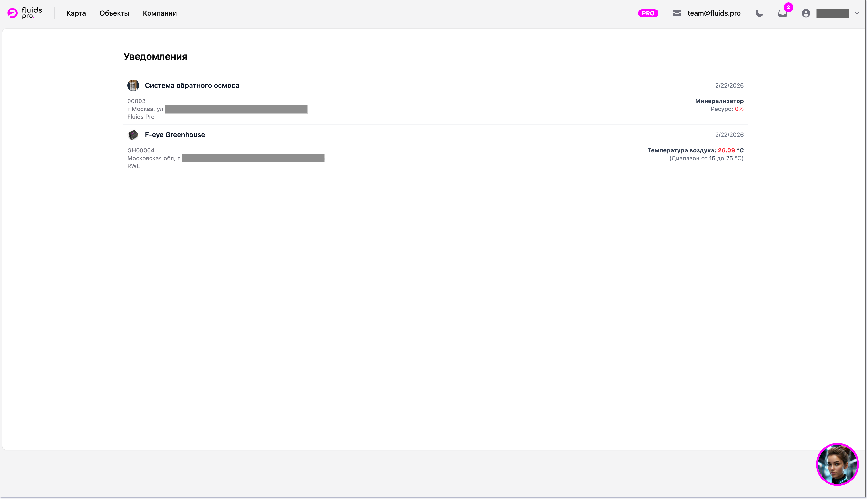Click the user account avatar icon
Viewport: 868px width, 500px height.
[x=806, y=13]
